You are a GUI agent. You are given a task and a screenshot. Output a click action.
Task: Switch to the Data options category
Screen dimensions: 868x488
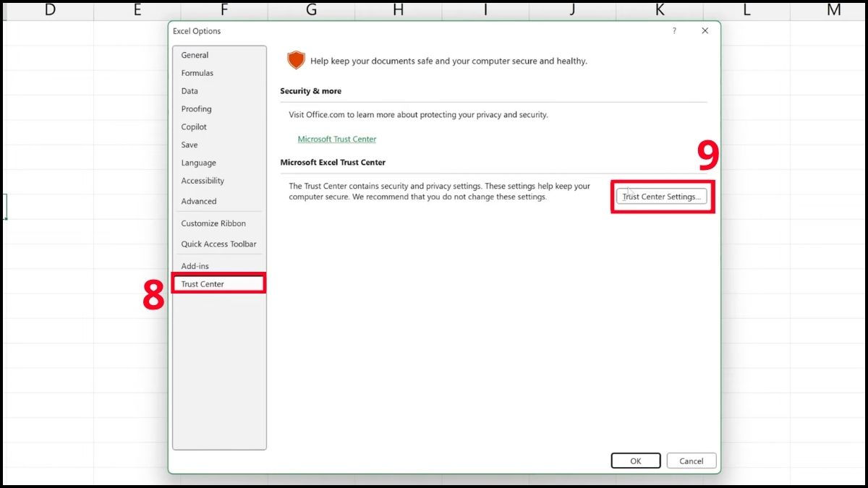click(x=219, y=91)
